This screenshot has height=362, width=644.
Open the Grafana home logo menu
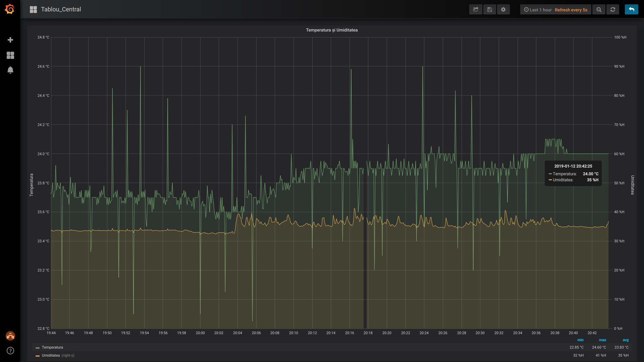pyautogui.click(x=10, y=9)
